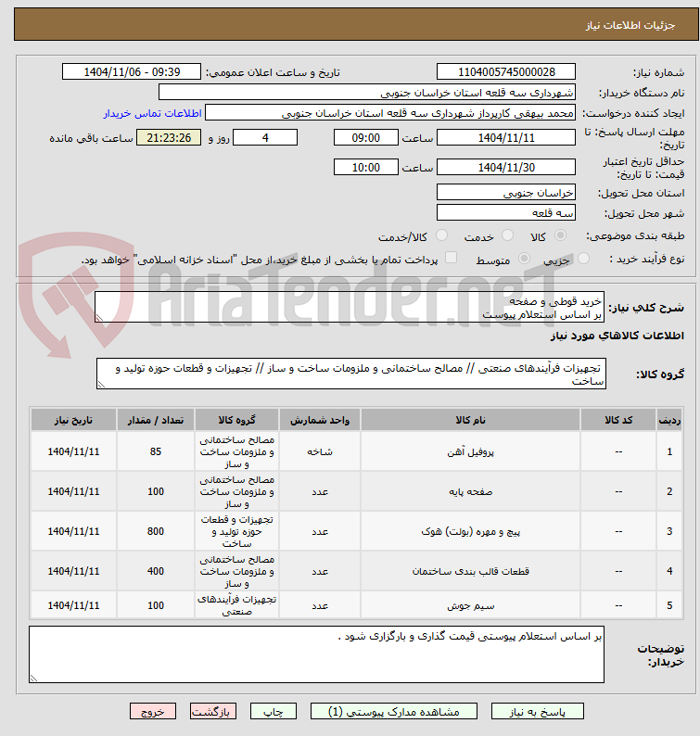Click the response deadline date 1404/11/11 field
The width and height of the screenshot is (700, 736).
pos(506,137)
